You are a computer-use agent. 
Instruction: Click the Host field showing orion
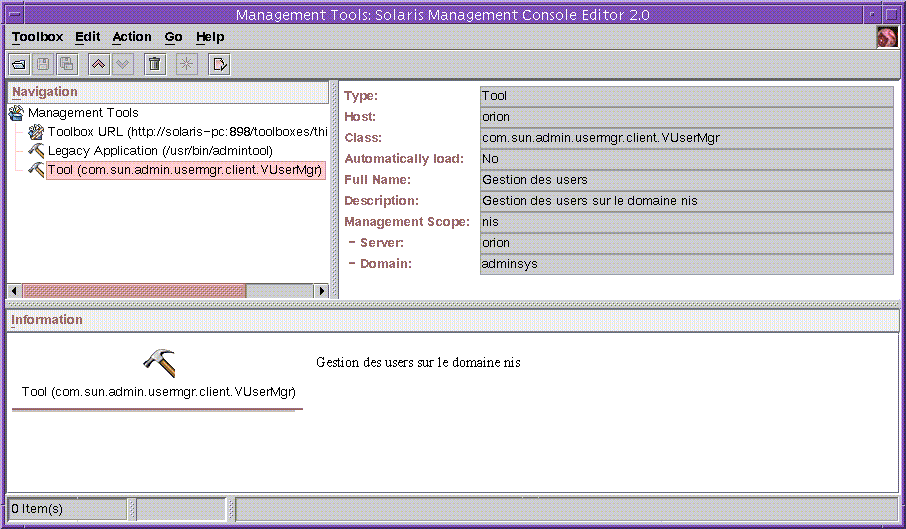click(686, 117)
